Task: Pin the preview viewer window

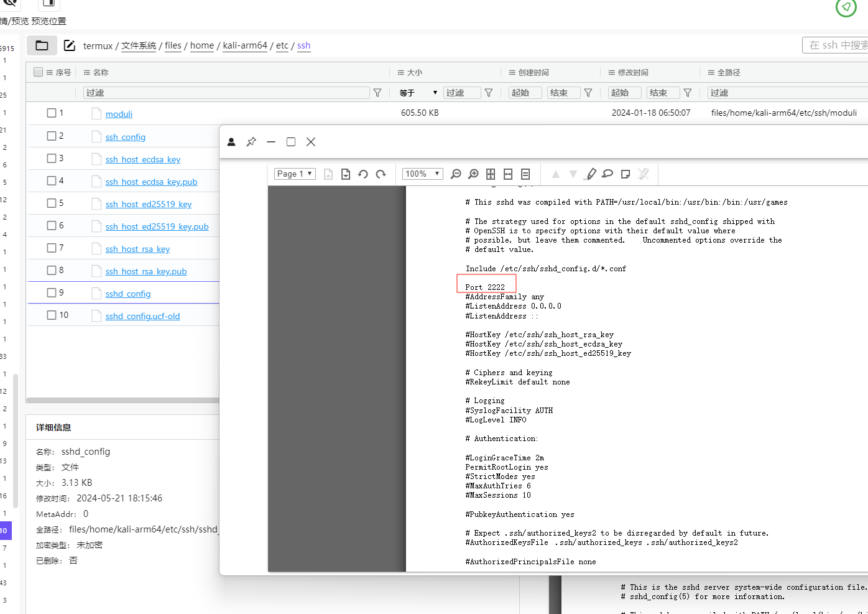Action: [x=251, y=142]
